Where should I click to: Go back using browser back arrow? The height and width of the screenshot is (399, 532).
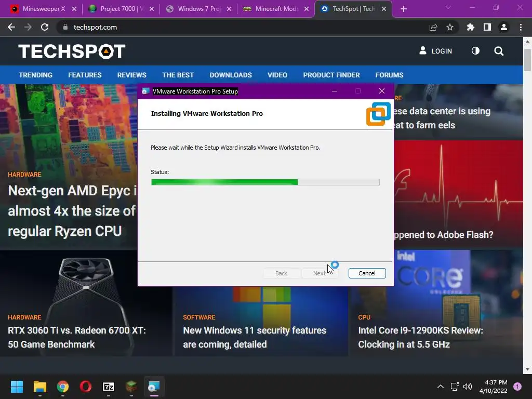click(11, 27)
